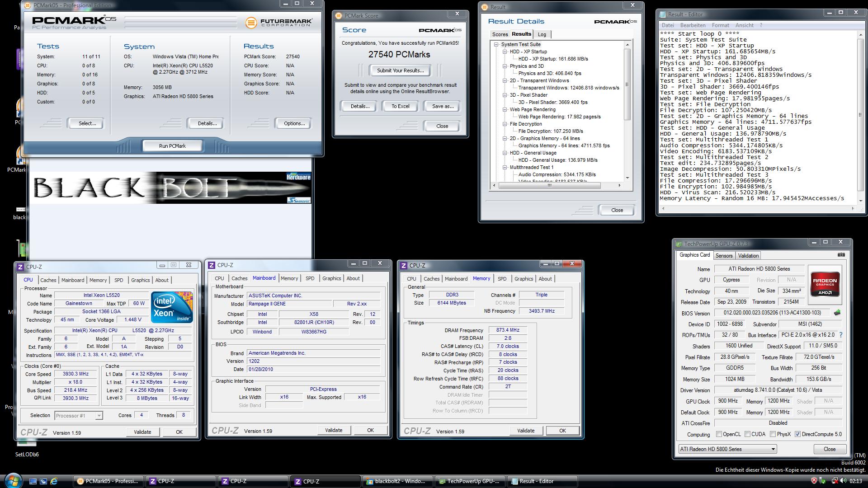Switch to TechPowerUp GPU-Z taskbar button
The image size is (868, 488).
coord(470,481)
